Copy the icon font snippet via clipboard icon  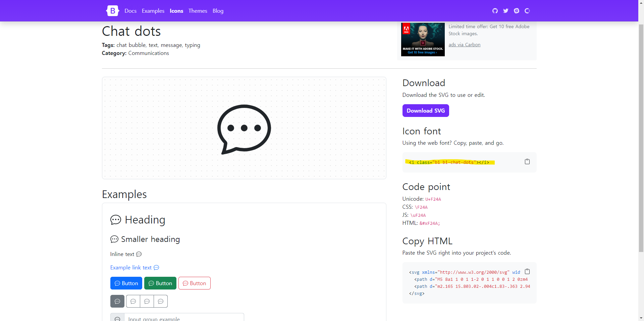(527, 162)
